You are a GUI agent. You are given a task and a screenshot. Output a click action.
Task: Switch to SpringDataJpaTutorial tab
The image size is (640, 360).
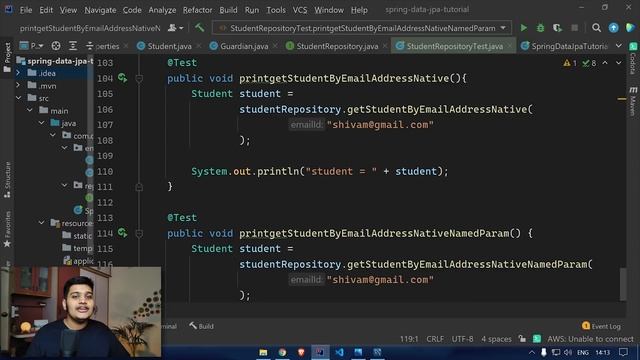pos(564,46)
